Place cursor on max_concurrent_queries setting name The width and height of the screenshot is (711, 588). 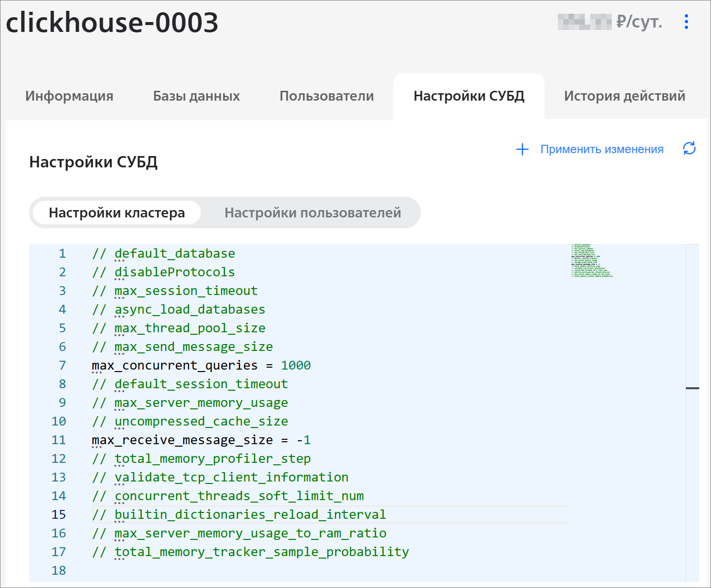tap(175, 366)
